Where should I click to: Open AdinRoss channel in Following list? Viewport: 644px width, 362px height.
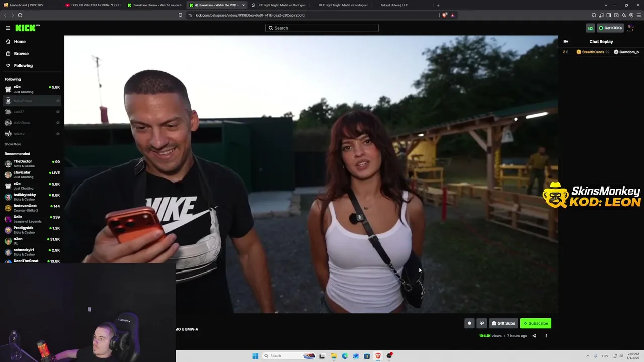31,123
